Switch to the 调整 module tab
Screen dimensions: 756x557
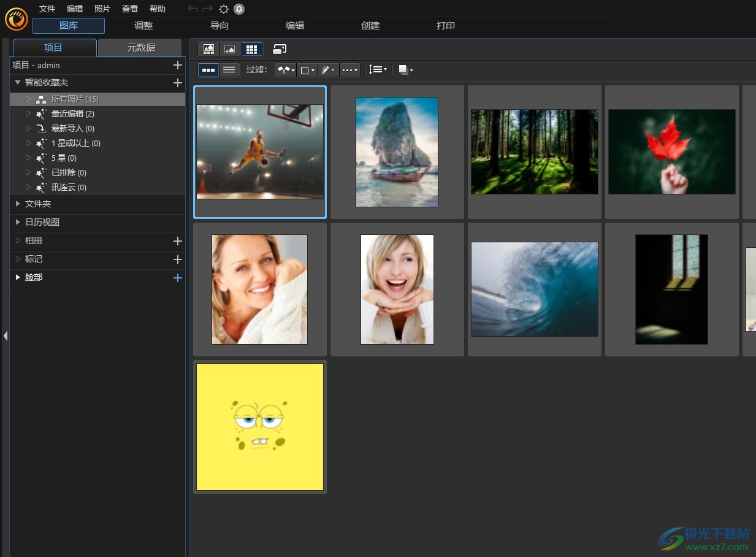[x=143, y=26]
